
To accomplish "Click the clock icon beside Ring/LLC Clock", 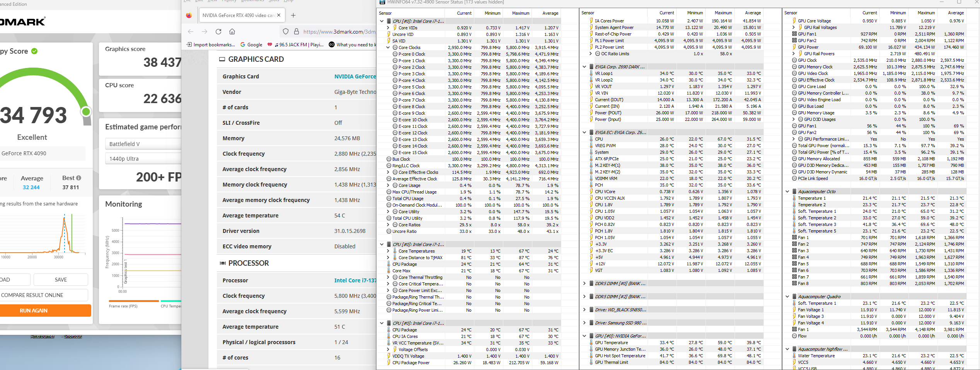I will (389, 166).
